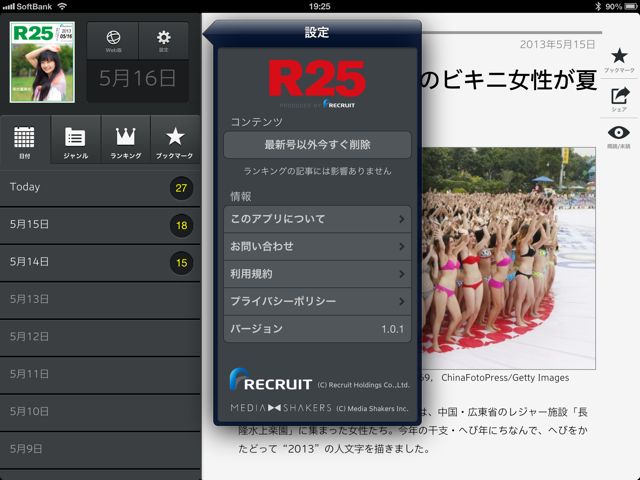This screenshot has height=480, width=640.
Task: Select the 5月10日 row
Action: pos(100,412)
